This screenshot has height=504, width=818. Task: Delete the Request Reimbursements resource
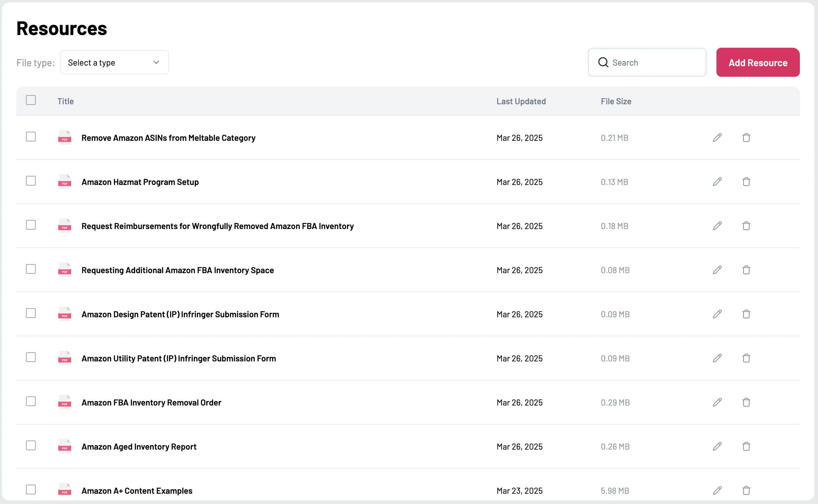(x=746, y=226)
